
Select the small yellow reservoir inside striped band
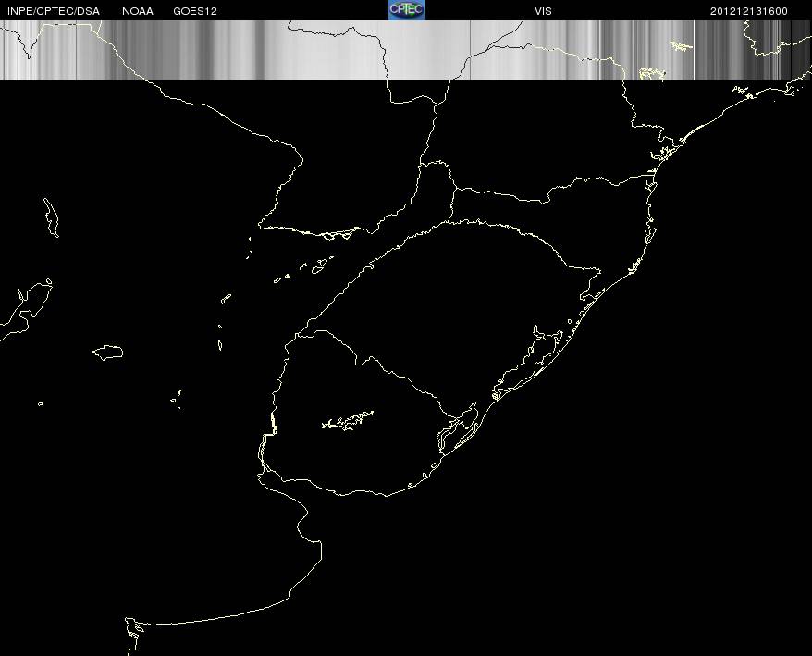point(681,46)
